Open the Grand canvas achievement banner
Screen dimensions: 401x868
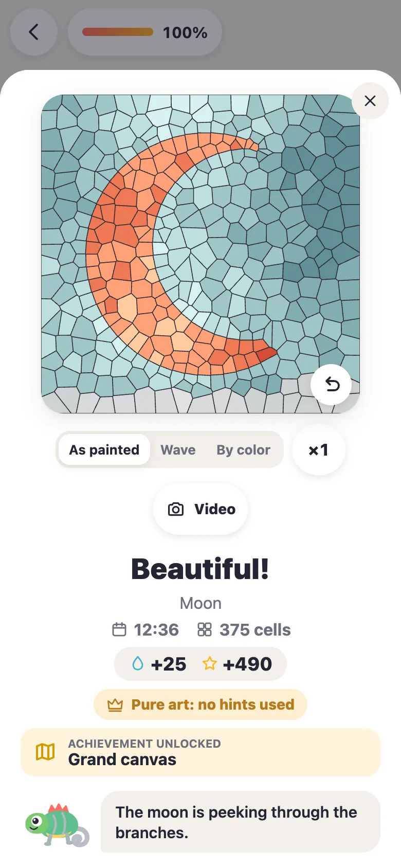tap(200, 752)
